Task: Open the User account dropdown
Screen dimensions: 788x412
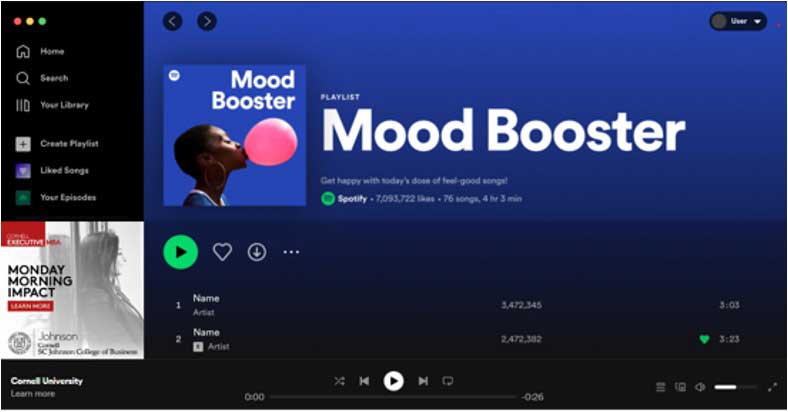Action: 738,21
